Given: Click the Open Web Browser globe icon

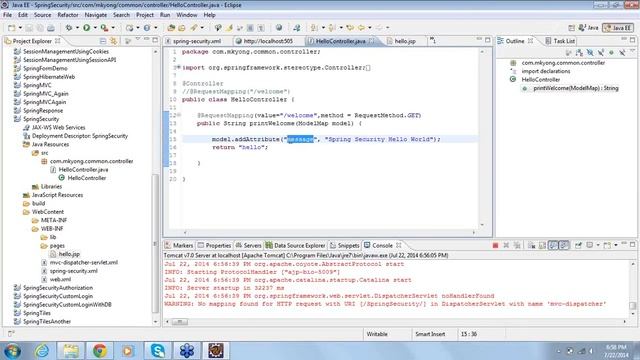Looking at the screenshot, I should point(279,28).
